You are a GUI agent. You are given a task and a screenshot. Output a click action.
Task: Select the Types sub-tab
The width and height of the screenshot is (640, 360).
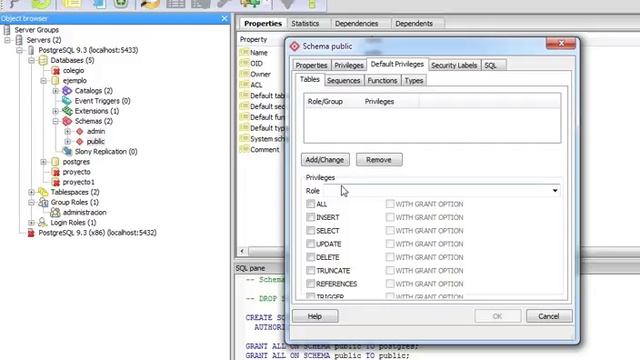pyautogui.click(x=413, y=80)
